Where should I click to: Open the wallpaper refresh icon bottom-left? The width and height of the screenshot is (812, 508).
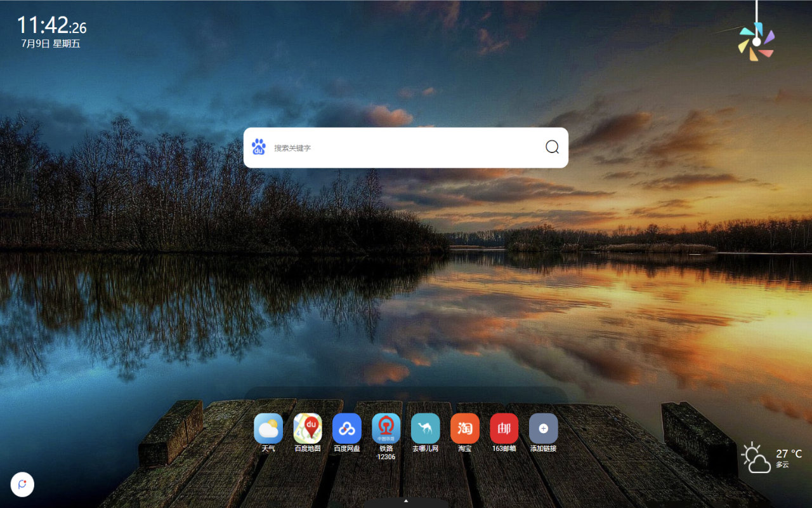22,485
